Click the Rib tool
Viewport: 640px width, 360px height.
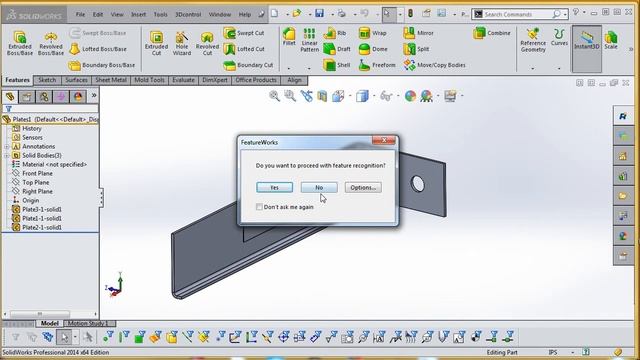tap(335, 33)
